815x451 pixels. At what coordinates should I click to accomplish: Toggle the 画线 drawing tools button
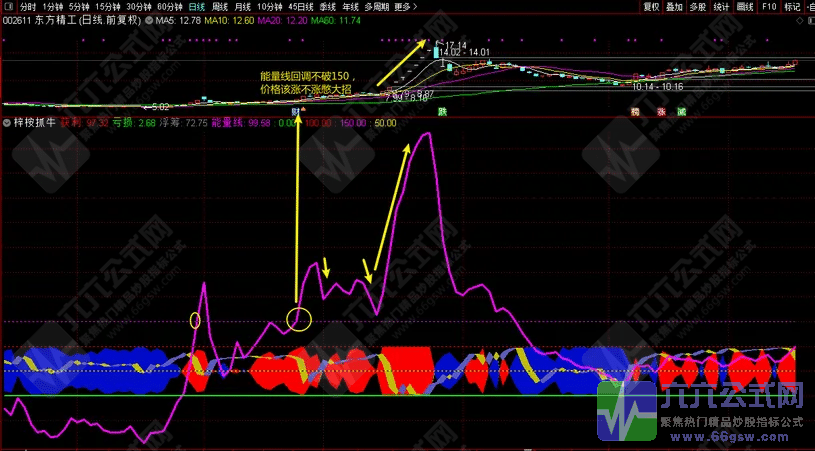tap(745, 6)
